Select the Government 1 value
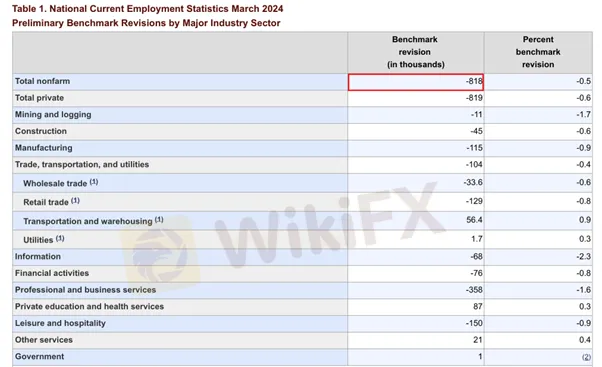 (480, 357)
